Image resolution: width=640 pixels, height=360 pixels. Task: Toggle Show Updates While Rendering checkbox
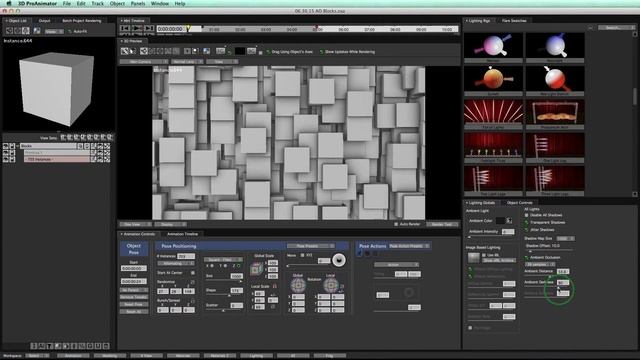(x=321, y=52)
